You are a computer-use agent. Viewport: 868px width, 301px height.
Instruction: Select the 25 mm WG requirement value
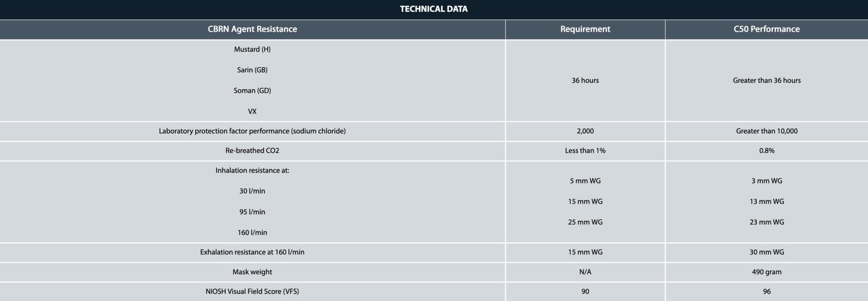coord(585,222)
